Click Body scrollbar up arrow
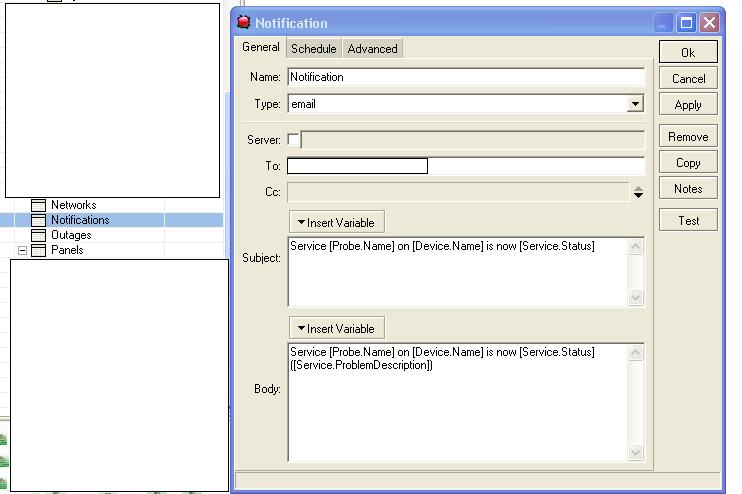This screenshot has width=742, height=494. tap(636, 353)
